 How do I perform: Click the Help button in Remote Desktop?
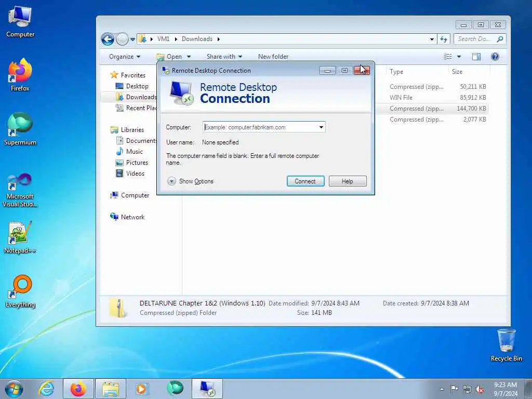click(x=348, y=181)
